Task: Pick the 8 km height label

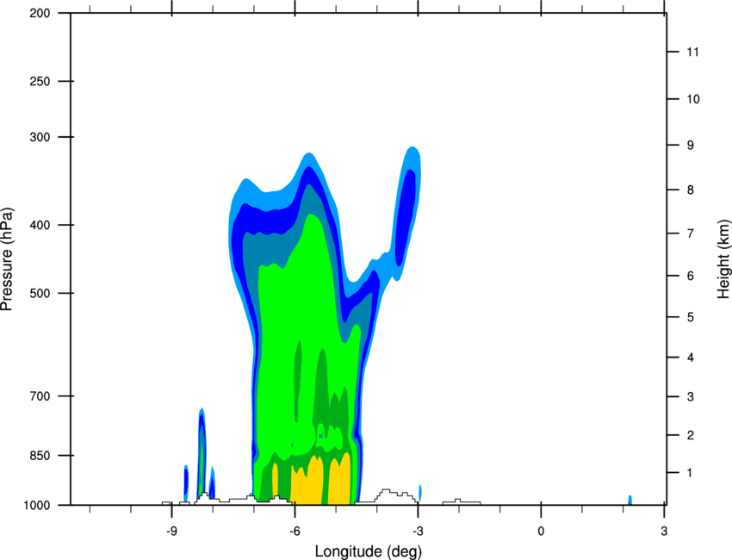Action: point(691,190)
